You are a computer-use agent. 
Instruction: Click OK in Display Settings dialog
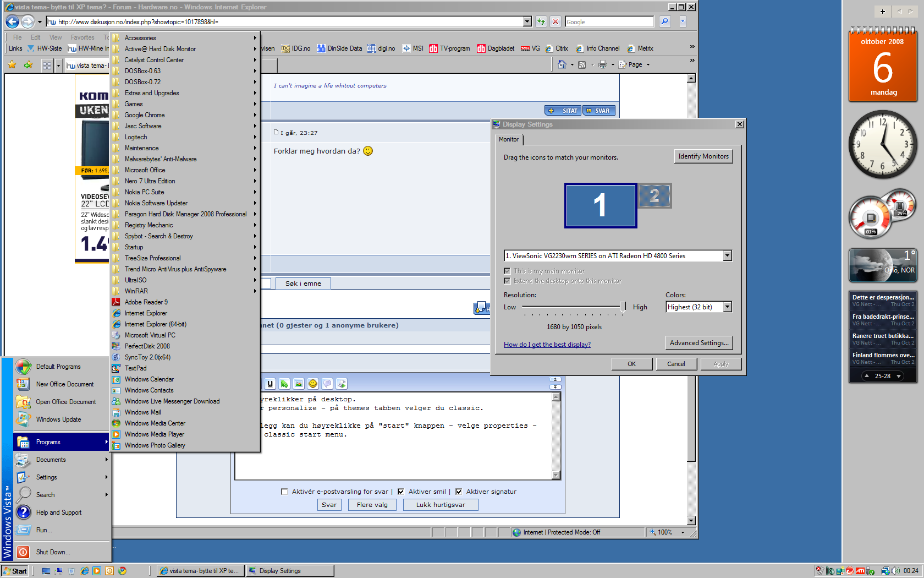coord(632,364)
